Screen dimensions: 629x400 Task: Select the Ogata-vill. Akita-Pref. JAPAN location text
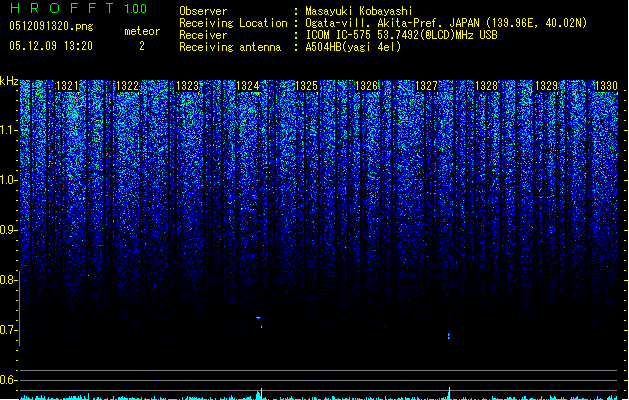446,23
